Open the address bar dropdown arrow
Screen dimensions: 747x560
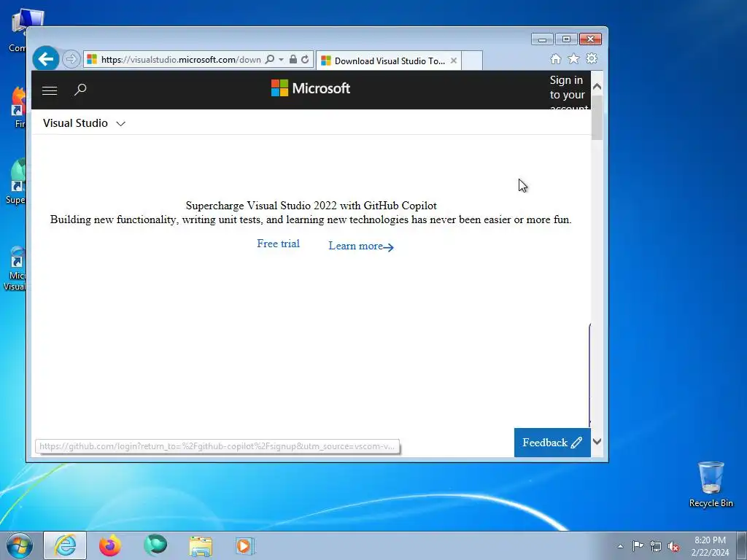pos(281,59)
